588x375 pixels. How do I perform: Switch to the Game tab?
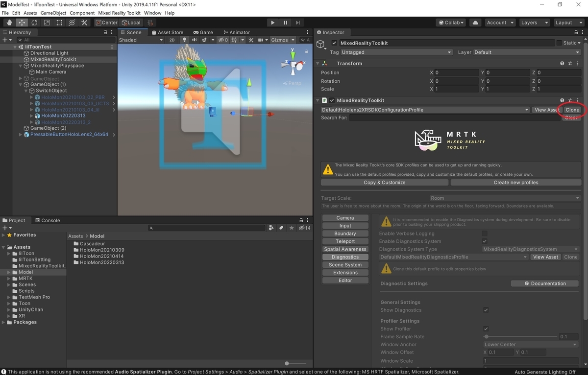click(203, 32)
